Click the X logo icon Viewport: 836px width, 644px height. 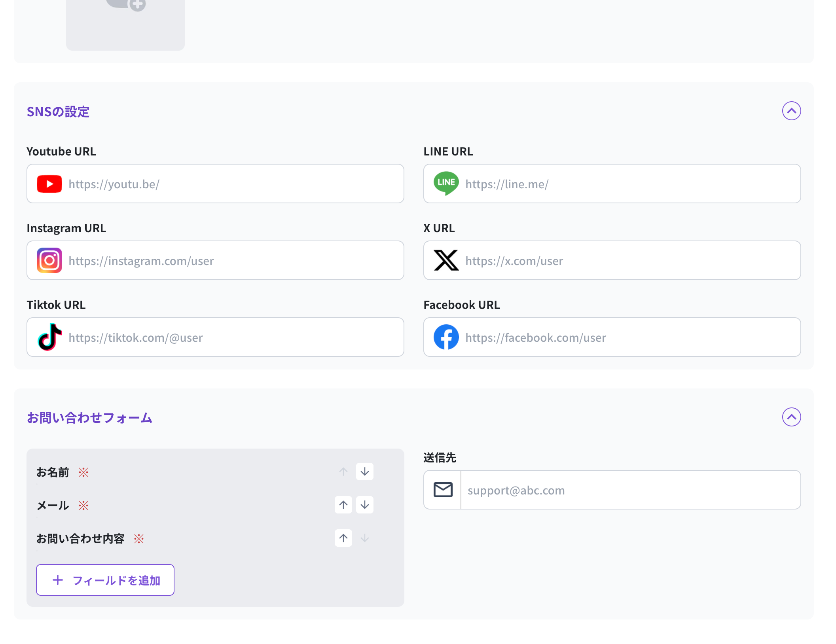point(446,260)
